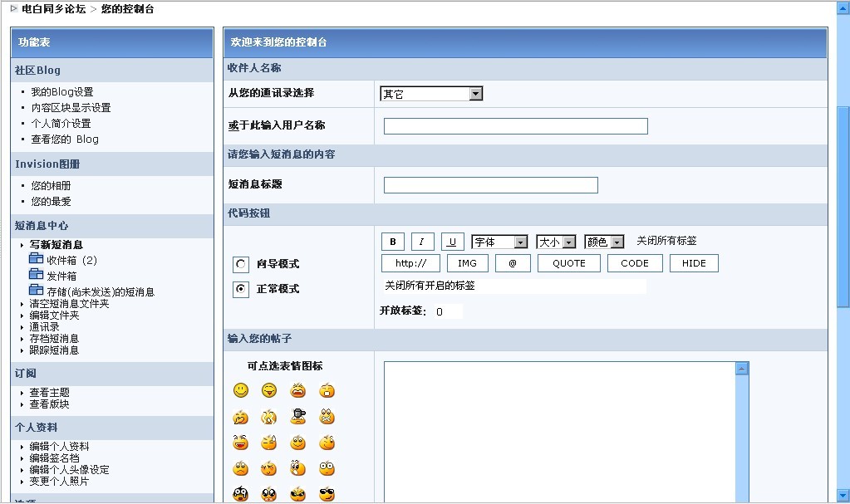Insert the emoticon wearing sunglasses
Image resolution: width=850 pixels, height=504 pixels.
[x=327, y=494]
